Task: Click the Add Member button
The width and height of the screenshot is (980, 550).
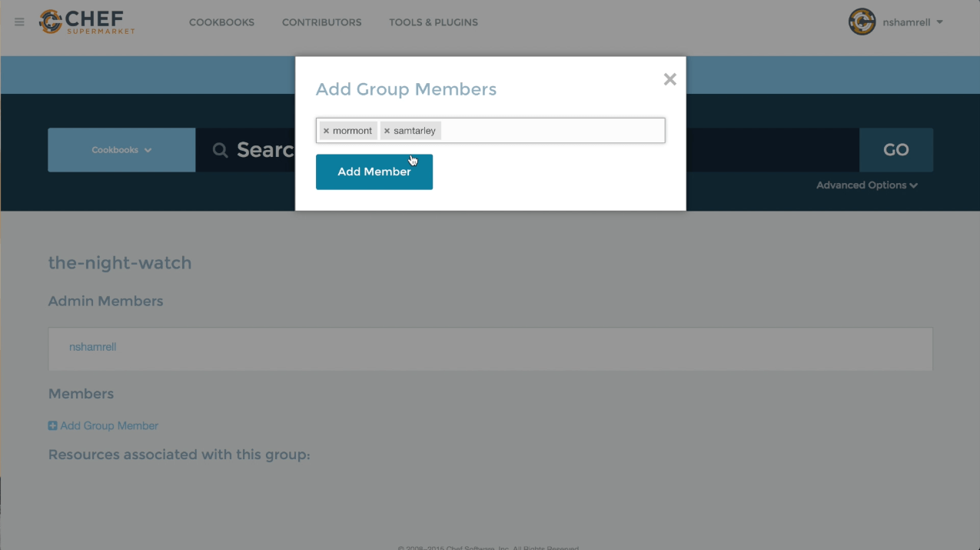Action: pos(374,172)
